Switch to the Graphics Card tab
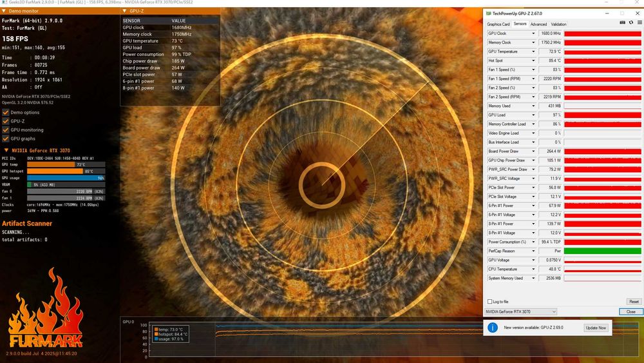This screenshot has width=644, height=363. (498, 25)
